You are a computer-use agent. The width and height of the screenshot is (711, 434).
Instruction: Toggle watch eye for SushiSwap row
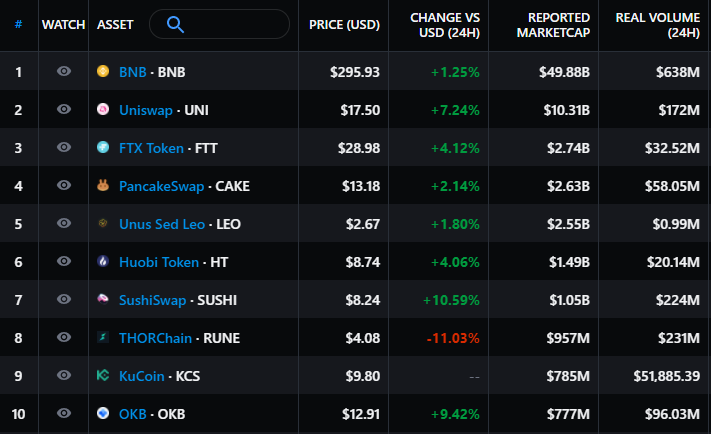(64, 299)
